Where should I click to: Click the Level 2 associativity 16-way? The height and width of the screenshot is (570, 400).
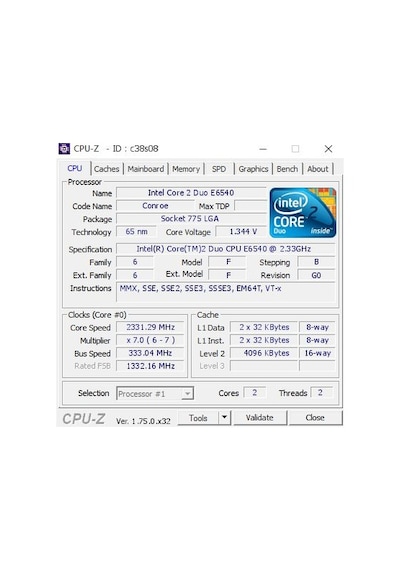click(x=317, y=353)
